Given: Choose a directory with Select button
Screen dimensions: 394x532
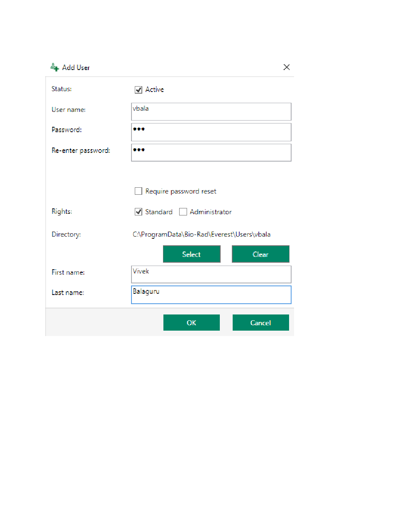Looking at the screenshot, I should (x=192, y=254).
